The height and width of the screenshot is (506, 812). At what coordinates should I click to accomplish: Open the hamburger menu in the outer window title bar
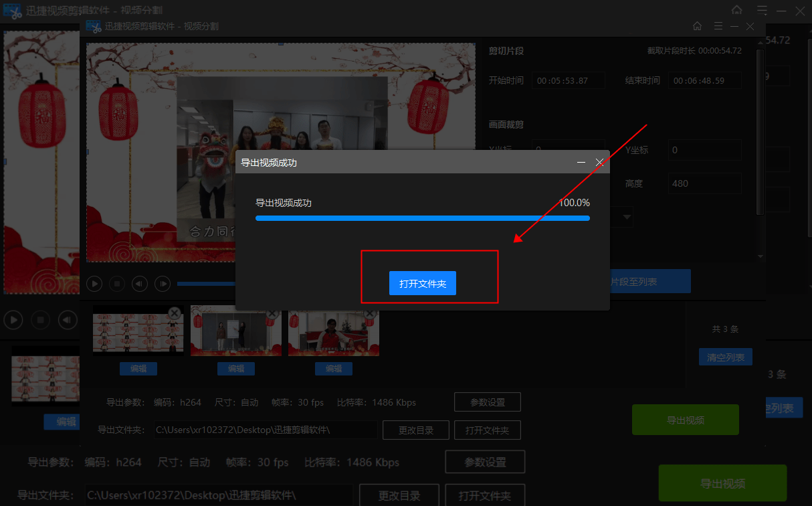(763, 10)
